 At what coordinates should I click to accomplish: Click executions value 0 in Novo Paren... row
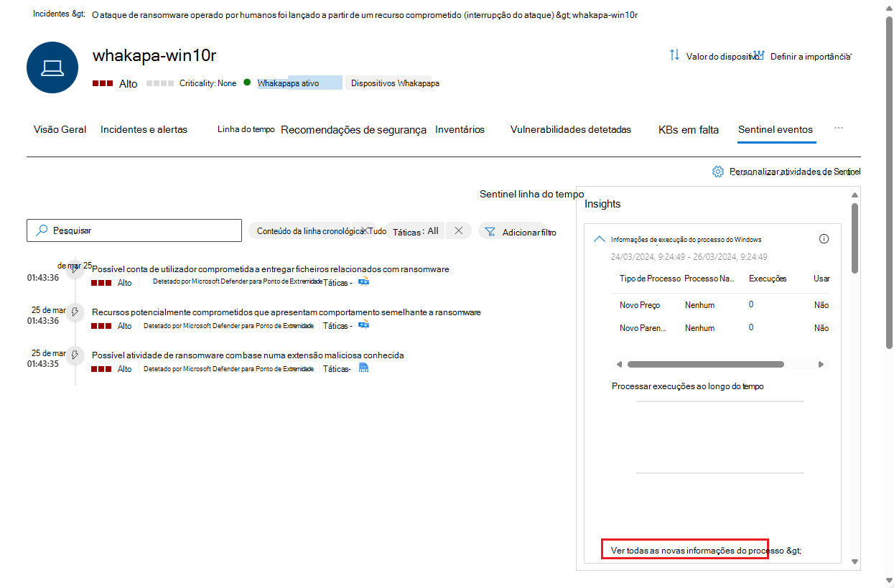tap(751, 327)
